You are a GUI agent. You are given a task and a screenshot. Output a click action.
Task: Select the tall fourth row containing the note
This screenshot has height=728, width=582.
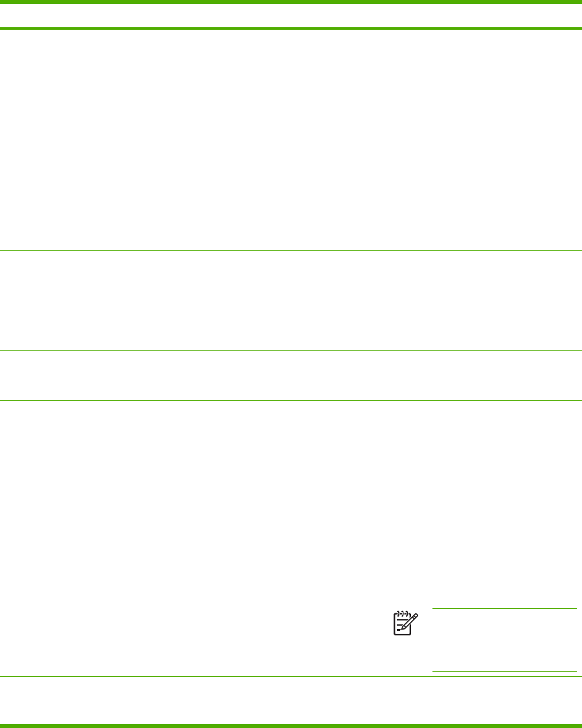pos(291,539)
